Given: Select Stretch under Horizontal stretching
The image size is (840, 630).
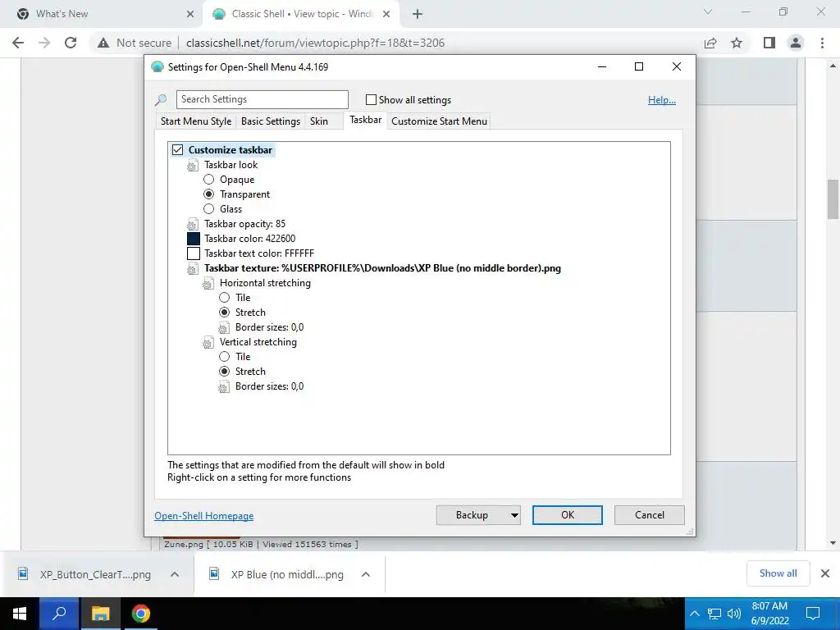Looking at the screenshot, I should (x=224, y=313).
